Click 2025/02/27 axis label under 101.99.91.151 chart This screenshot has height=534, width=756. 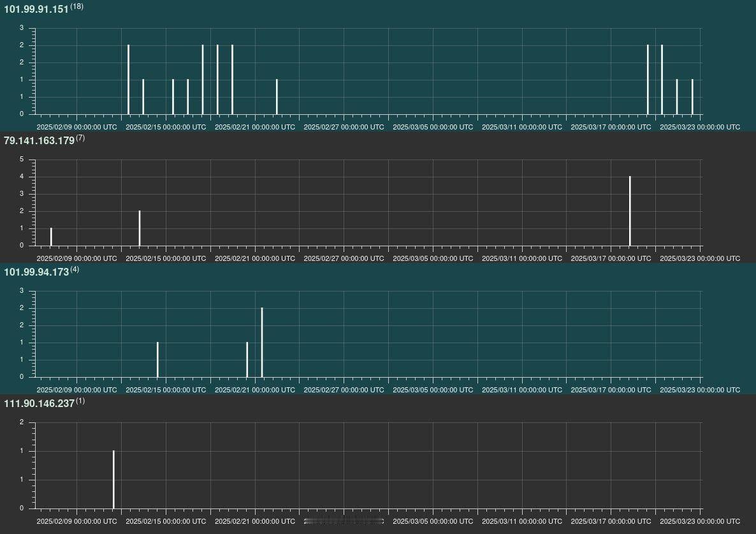pyautogui.click(x=344, y=127)
